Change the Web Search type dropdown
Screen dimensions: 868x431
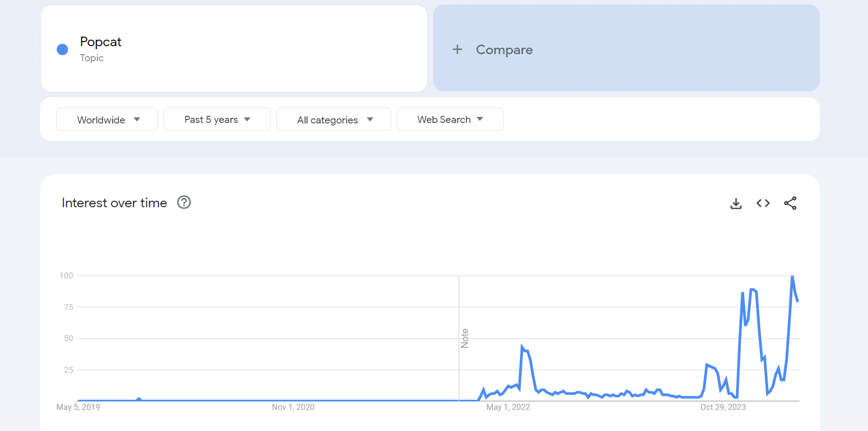(450, 119)
